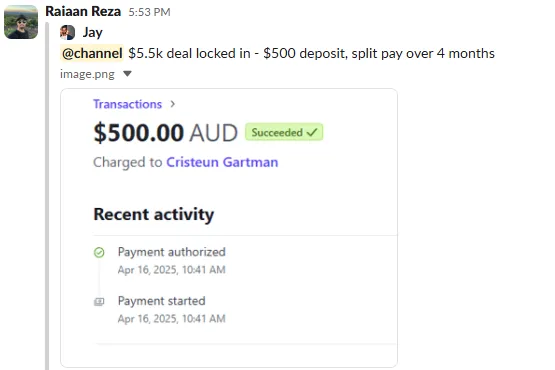
Task: Click the @channel mention
Action: 92,53
